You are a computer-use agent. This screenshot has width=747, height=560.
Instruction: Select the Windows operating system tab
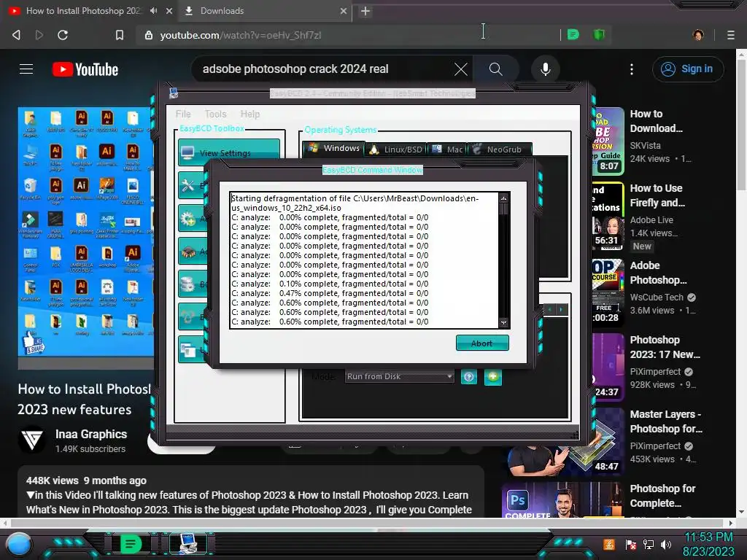(334, 148)
